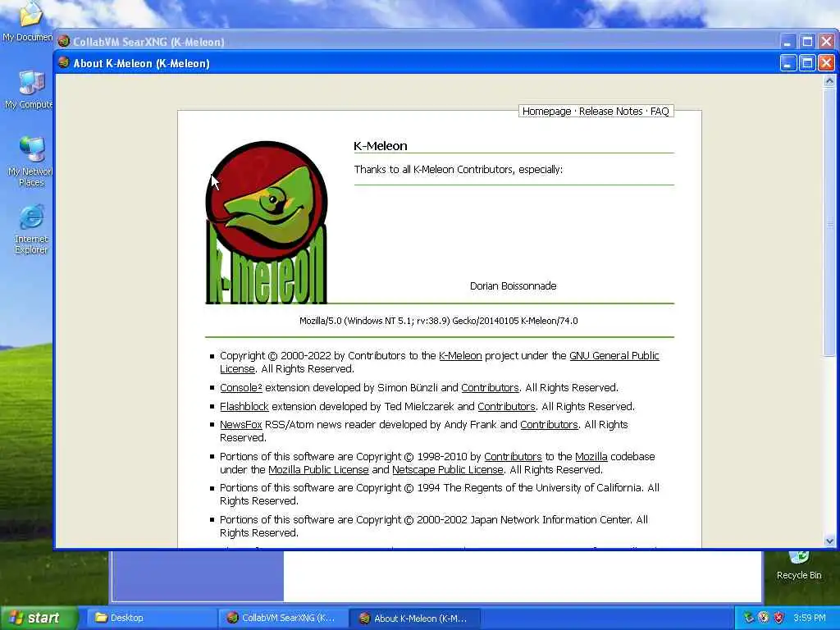Click the About K-Meleon title bar icon
Viewport: 840px width, 630px height.
pyautogui.click(x=64, y=62)
